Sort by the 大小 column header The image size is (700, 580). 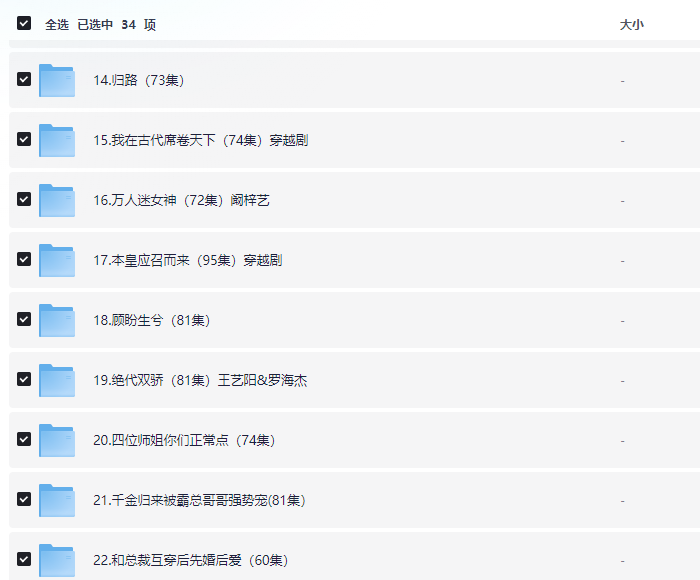click(631, 24)
